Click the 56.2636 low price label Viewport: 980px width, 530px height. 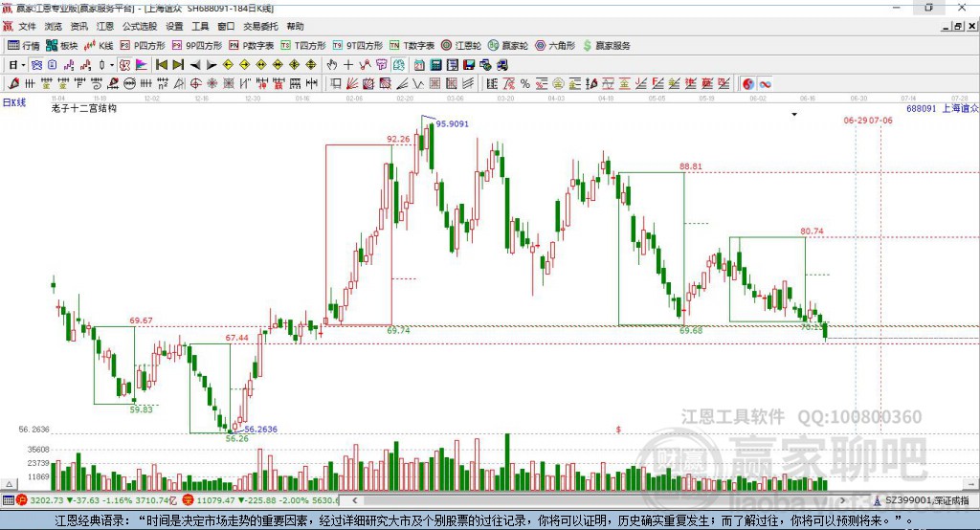[x=260, y=429]
